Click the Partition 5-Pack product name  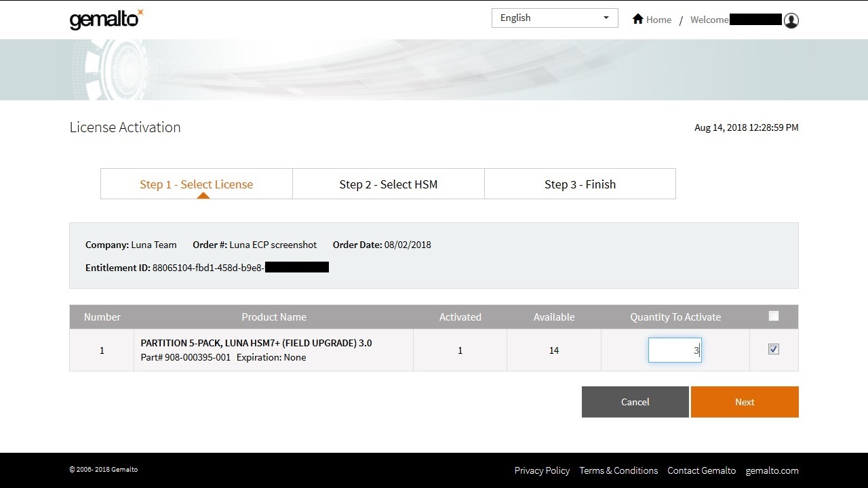(256, 343)
